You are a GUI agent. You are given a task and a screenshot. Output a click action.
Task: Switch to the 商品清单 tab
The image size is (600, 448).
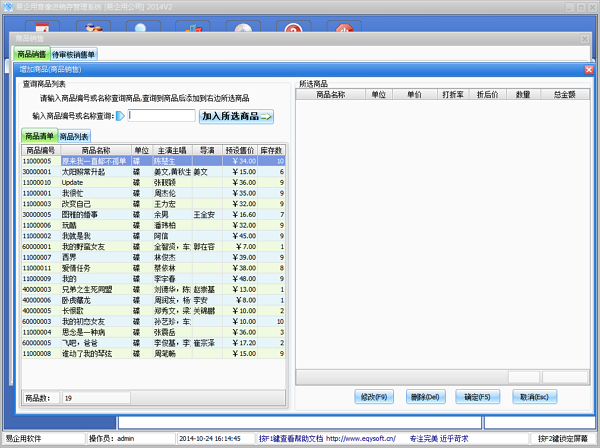39,136
